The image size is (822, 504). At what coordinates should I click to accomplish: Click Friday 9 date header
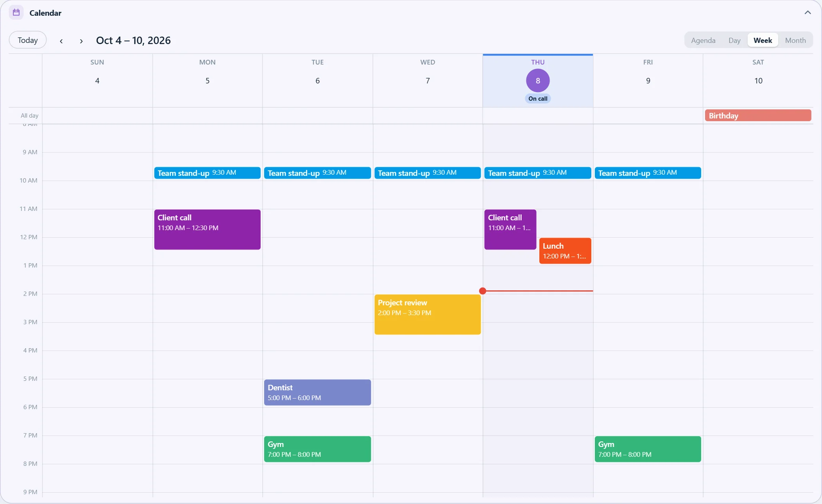648,81
